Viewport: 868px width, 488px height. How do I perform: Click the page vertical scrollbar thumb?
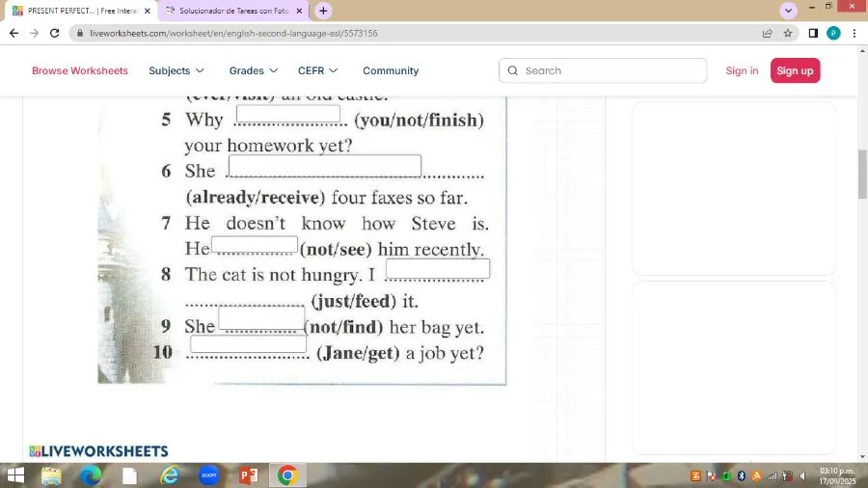click(862, 174)
